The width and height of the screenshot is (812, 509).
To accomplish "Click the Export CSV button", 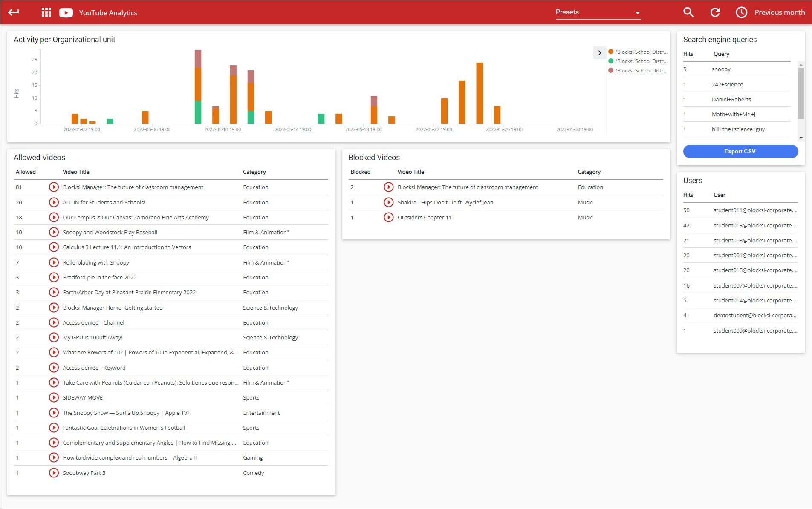I will click(740, 151).
